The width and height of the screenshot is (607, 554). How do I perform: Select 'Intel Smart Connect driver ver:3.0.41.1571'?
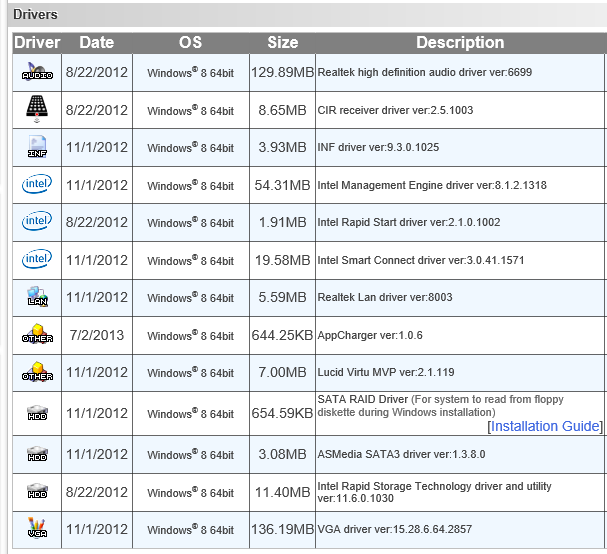click(x=421, y=260)
